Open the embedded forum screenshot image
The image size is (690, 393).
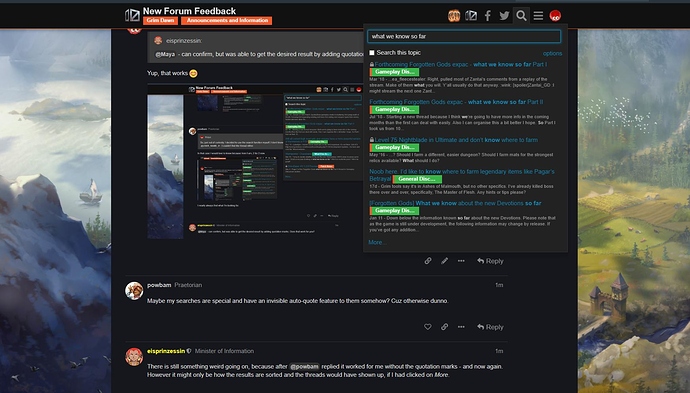pyautogui.click(x=255, y=162)
